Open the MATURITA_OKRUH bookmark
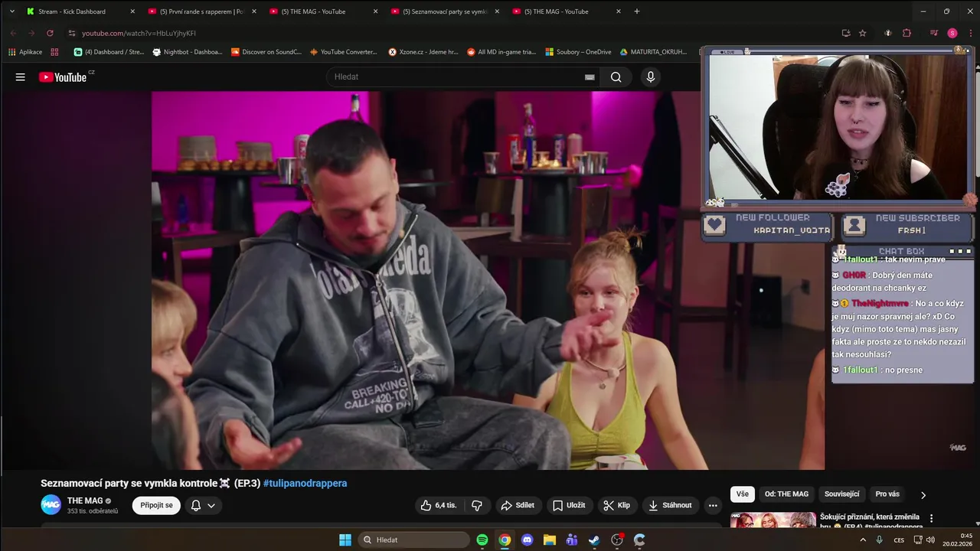 pos(653,52)
